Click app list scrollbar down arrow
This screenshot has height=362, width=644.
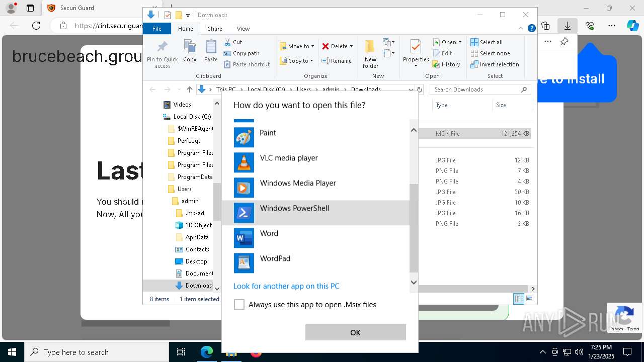[414, 282]
